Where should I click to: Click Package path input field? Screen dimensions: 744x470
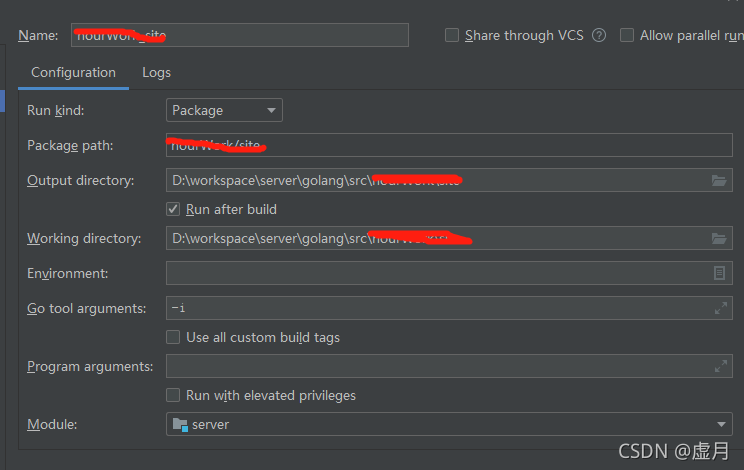[449, 145]
